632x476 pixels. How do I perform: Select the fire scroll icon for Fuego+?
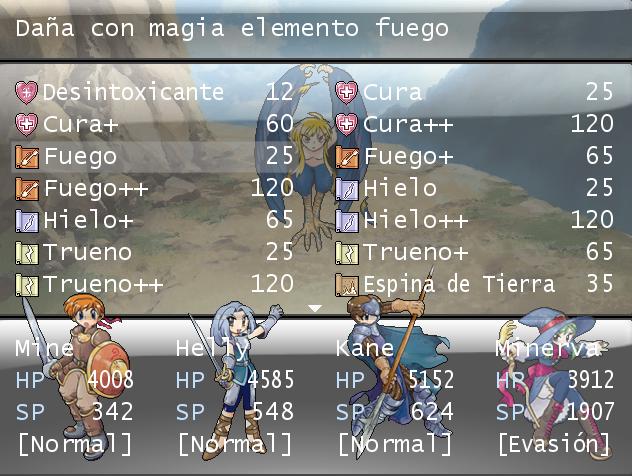347,156
